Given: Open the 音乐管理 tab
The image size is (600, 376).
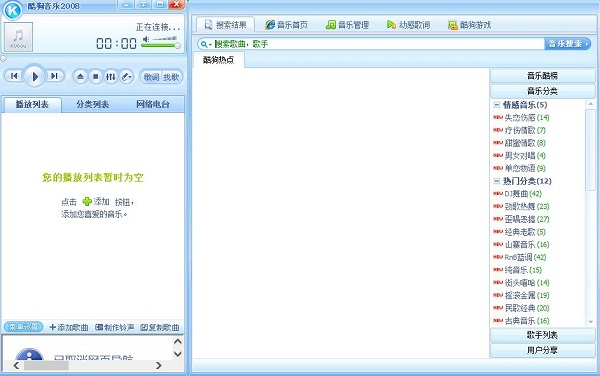Looking at the screenshot, I should [x=347, y=25].
